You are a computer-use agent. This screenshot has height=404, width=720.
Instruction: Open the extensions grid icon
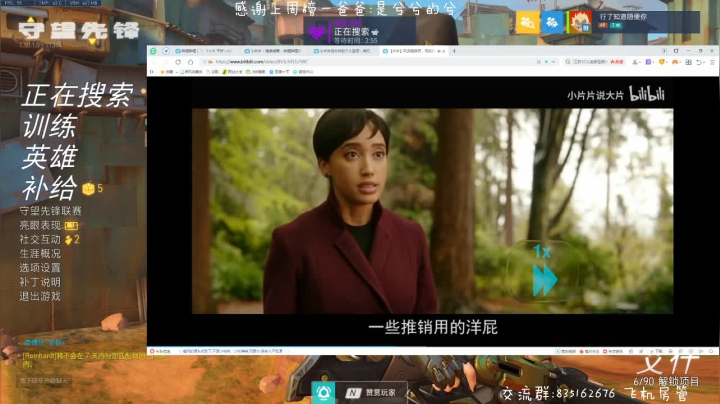[688, 62]
